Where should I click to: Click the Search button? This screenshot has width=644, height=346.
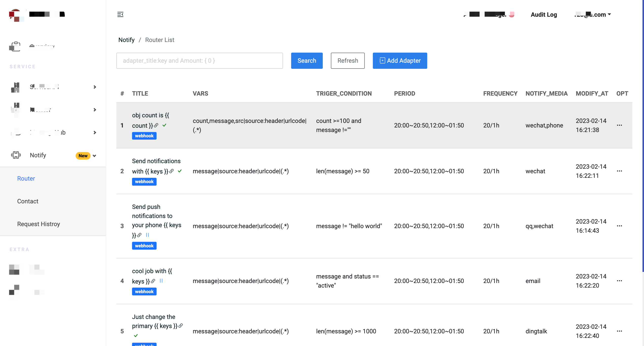coord(307,61)
